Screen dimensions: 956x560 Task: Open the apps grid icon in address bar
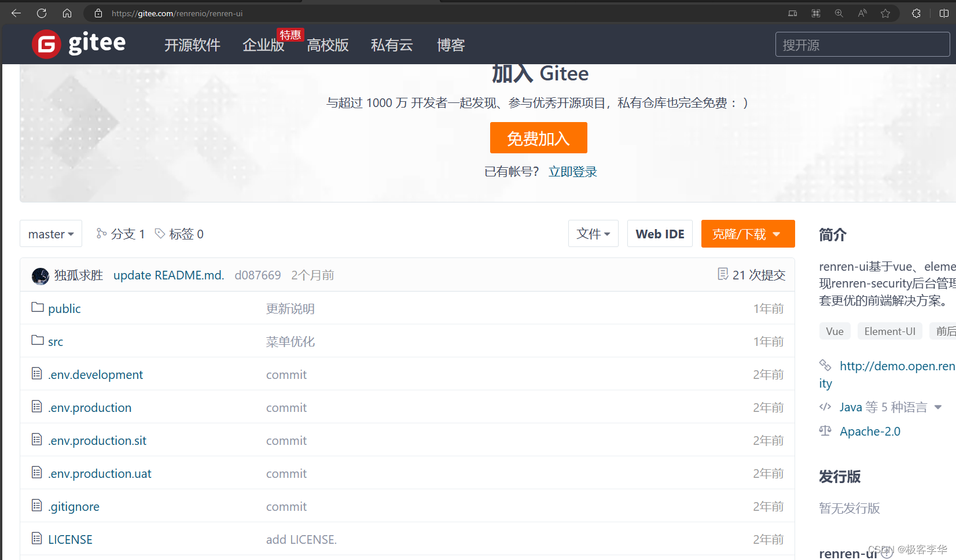[x=816, y=13]
